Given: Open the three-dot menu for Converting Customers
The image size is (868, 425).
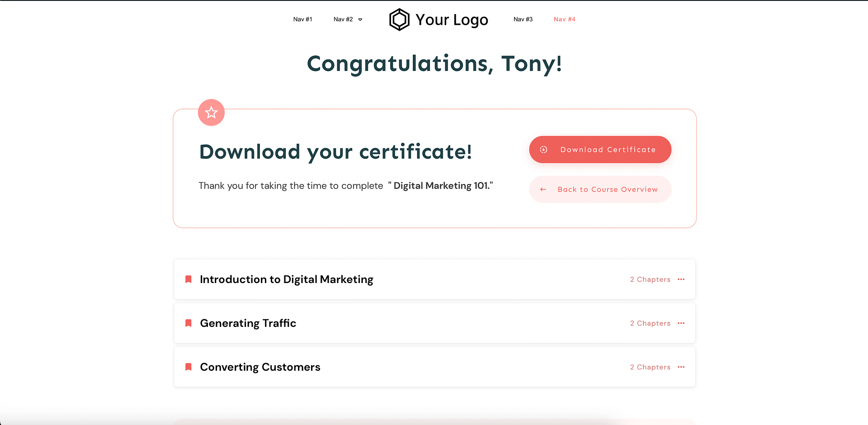Looking at the screenshot, I should tap(681, 367).
